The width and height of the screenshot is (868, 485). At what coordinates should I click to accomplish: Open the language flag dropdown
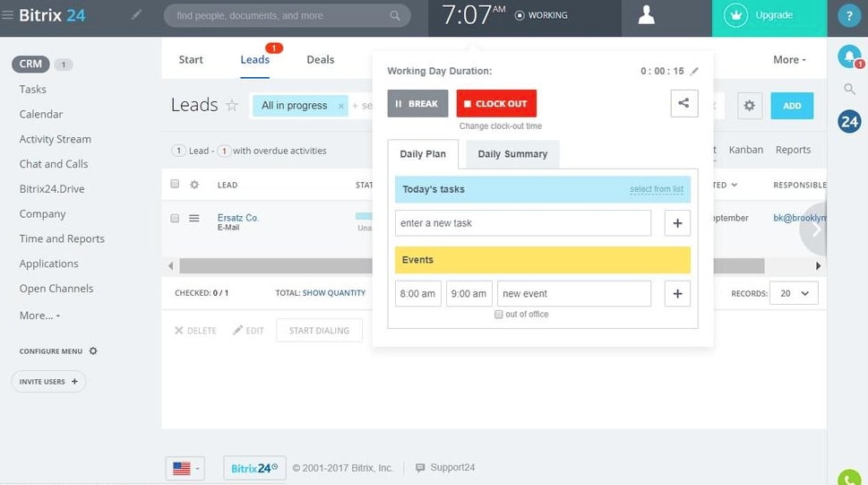(x=185, y=468)
